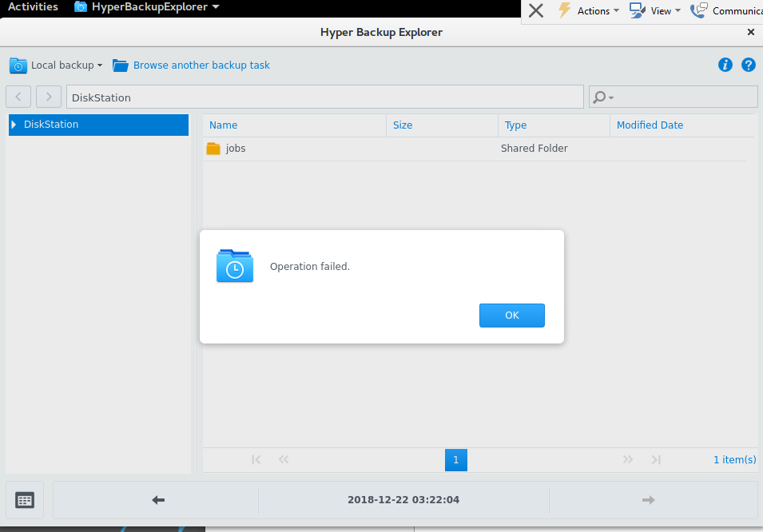Click the Operation failed dialog folder icon
The height and width of the screenshot is (532, 763).
(x=235, y=266)
